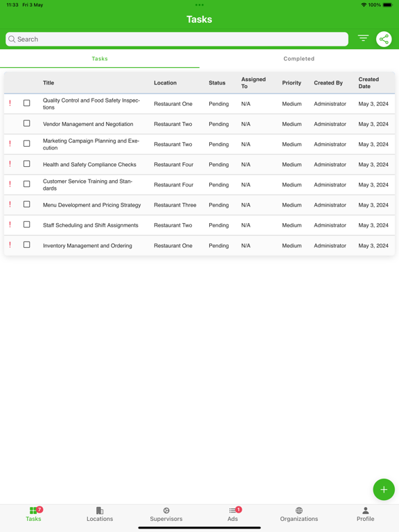Click 'N/A' assignee in Marketing Campaign row
399x532 pixels.
[x=246, y=144]
